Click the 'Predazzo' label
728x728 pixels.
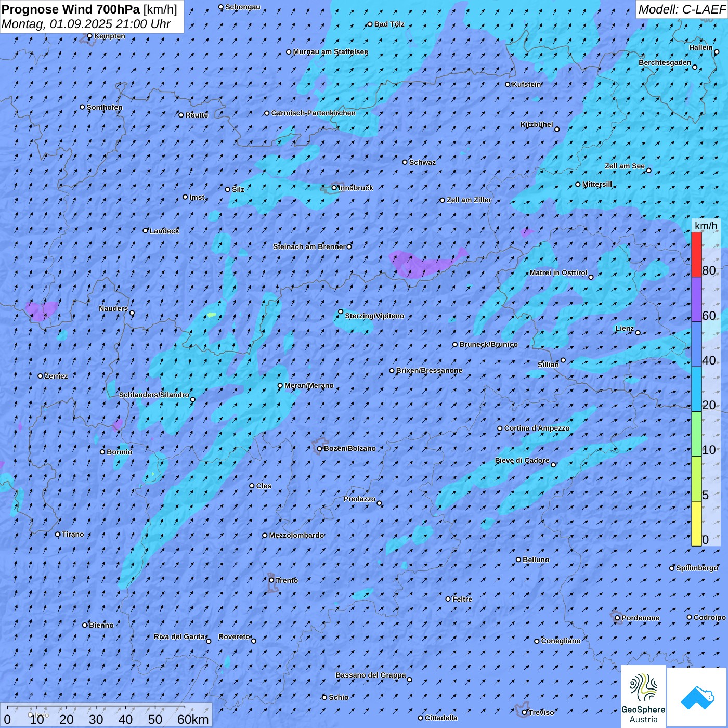(359, 499)
